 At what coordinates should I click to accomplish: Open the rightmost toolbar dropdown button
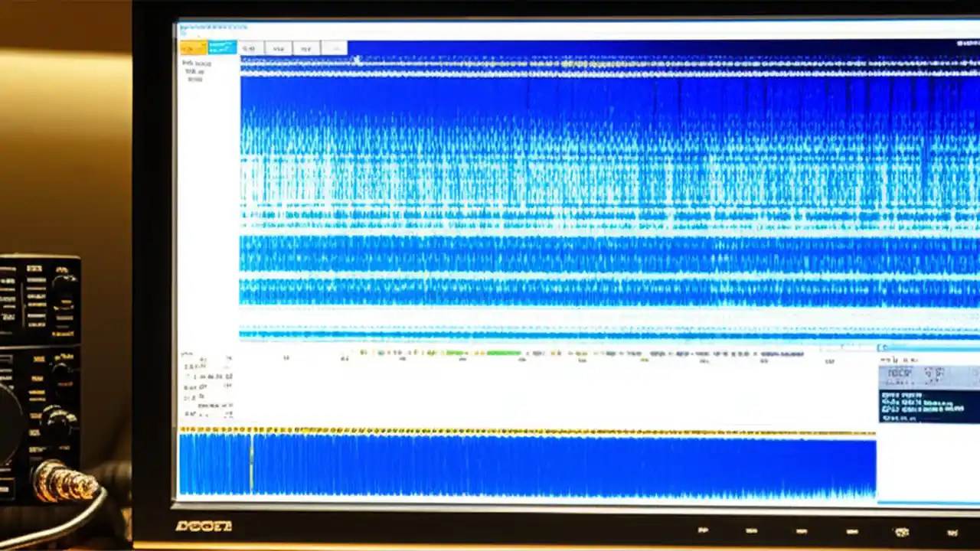click(335, 48)
